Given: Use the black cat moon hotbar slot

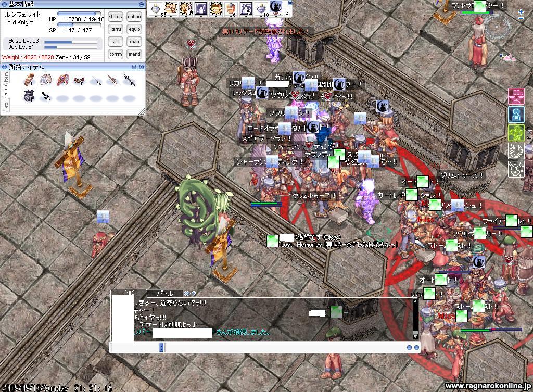Looking at the screenshot, I should 276,7.
